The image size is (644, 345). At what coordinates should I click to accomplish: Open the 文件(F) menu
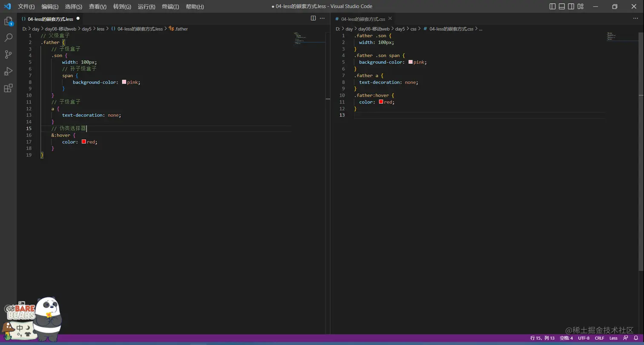click(26, 6)
